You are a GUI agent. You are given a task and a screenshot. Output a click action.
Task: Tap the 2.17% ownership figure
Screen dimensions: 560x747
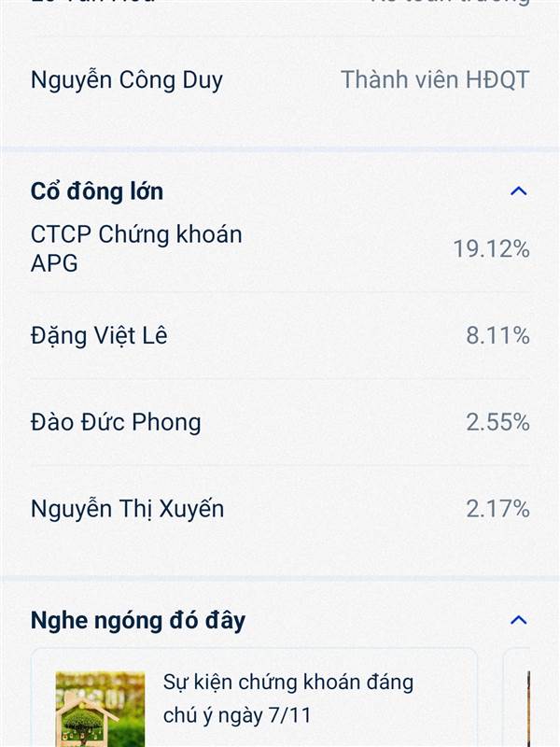(497, 509)
